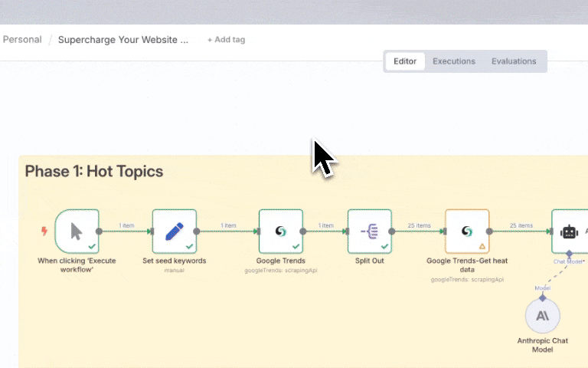The height and width of the screenshot is (368, 588).
Task: Open the Set seed keywords pencil node
Action: (x=175, y=232)
